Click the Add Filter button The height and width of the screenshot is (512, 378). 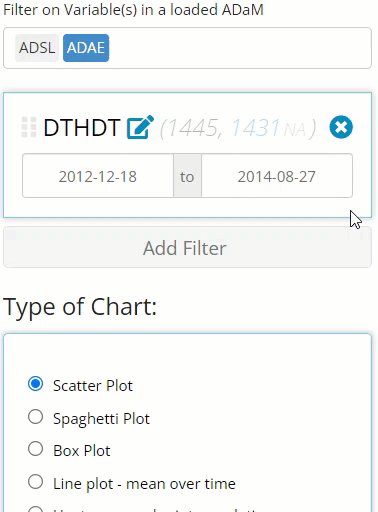[187, 247]
